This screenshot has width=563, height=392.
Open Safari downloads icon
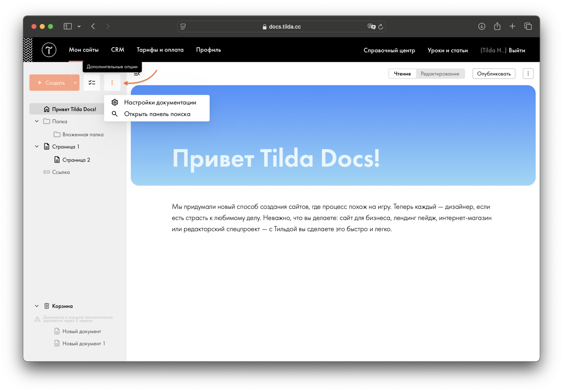pyautogui.click(x=482, y=26)
